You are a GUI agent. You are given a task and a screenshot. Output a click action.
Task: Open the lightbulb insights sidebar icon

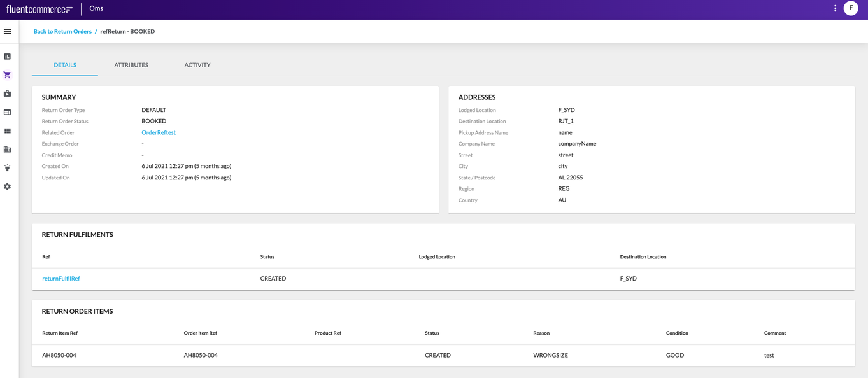(x=8, y=168)
